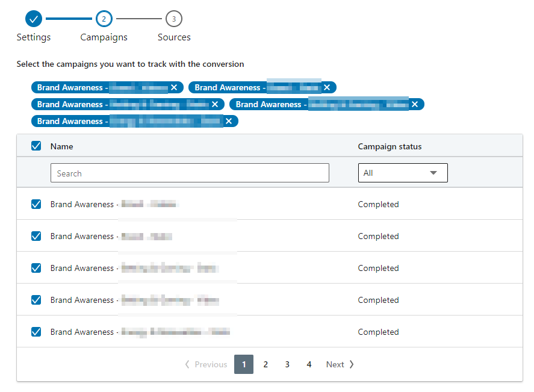
Task: Go to page 4 of campaigns
Action: tap(309, 364)
